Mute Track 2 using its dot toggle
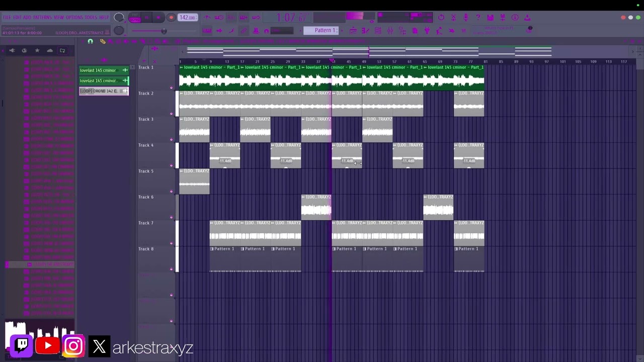 pyautogui.click(x=171, y=114)
